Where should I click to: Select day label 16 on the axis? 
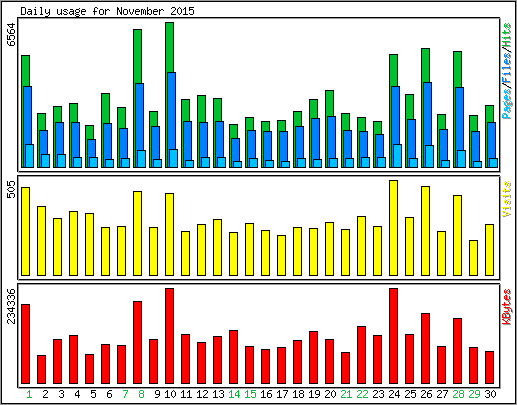pos(266,394)
